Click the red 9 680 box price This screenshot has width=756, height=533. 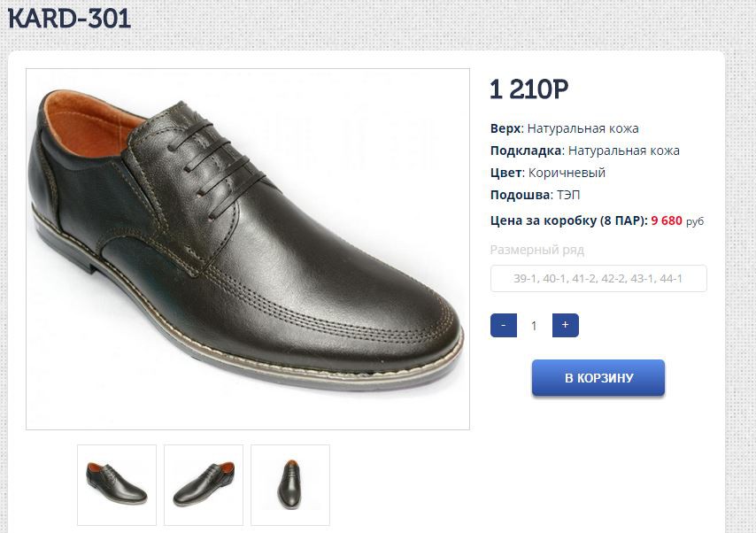(667, 221)
